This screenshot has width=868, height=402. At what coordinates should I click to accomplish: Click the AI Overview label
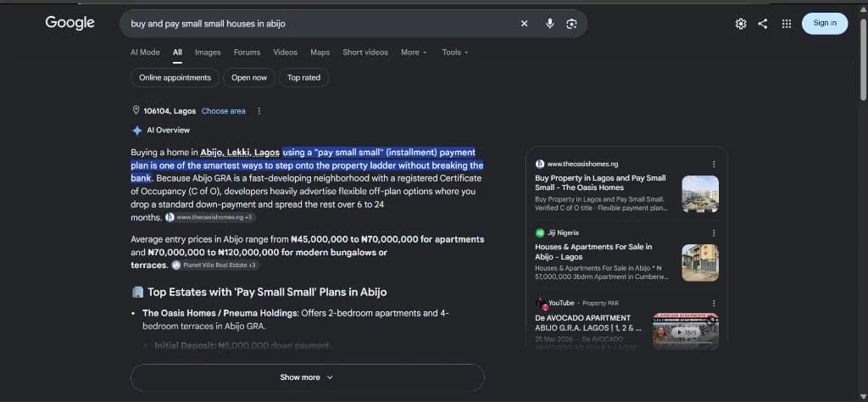pos(169,130)
